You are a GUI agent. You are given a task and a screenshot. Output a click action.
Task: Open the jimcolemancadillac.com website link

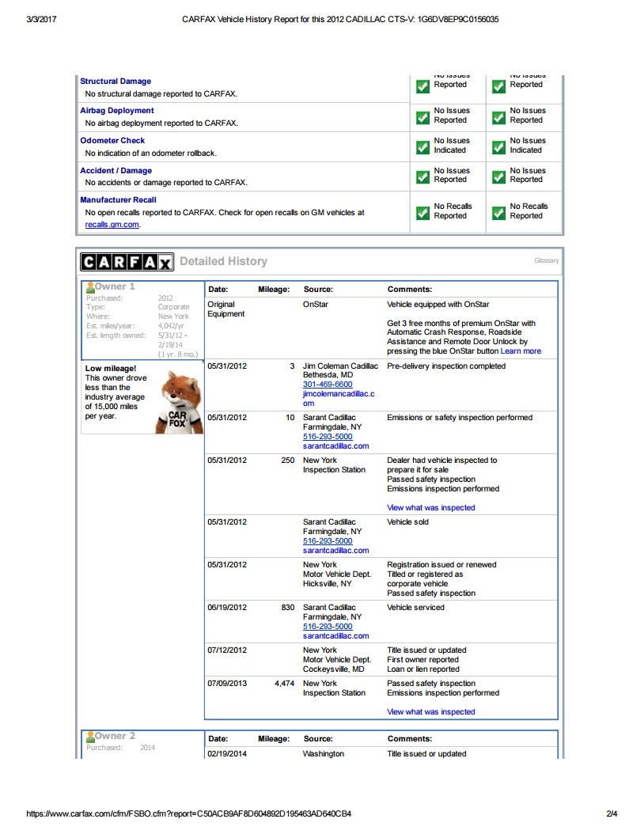[x=338, y=398]
